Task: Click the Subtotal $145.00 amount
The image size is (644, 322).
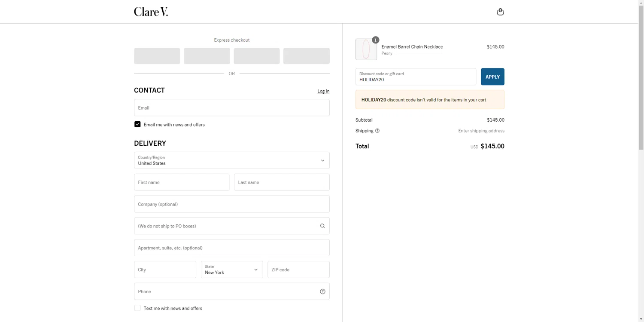Action: (495, 120)
